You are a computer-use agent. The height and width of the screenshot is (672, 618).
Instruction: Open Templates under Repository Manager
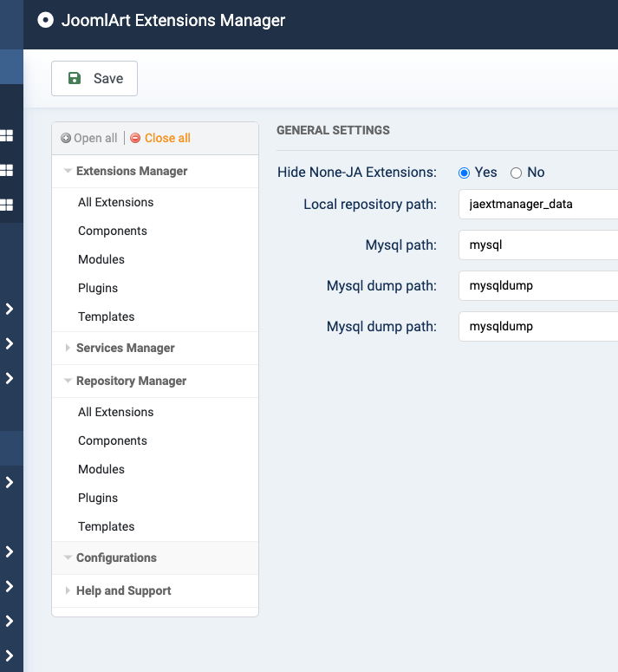[x=106, y=526]
